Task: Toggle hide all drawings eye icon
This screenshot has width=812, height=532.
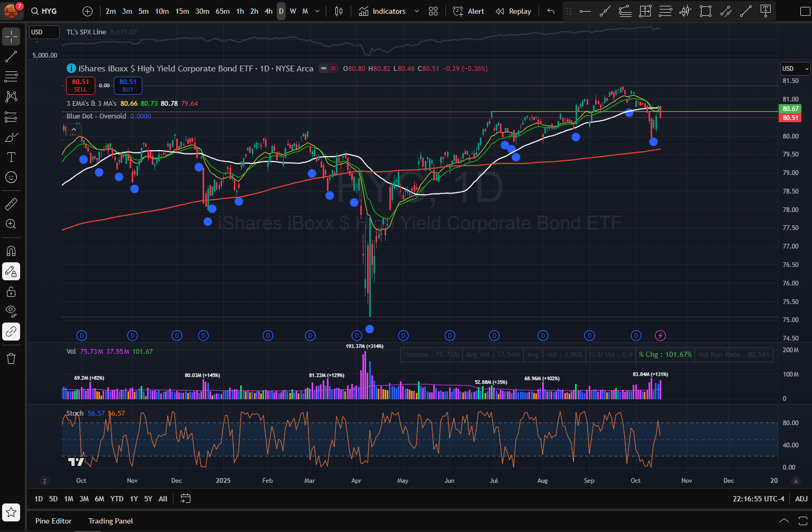Action: [x=11, y=311]
